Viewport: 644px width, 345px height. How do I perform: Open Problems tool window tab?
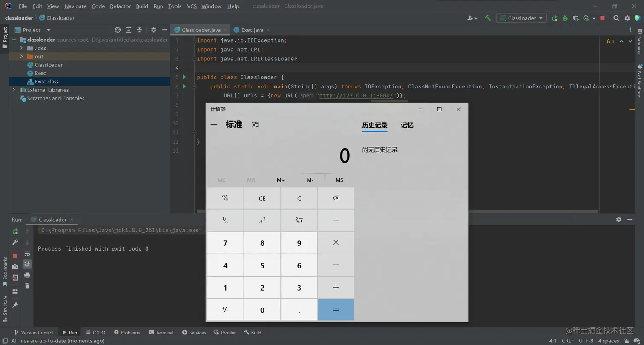[x=126, y=332]
